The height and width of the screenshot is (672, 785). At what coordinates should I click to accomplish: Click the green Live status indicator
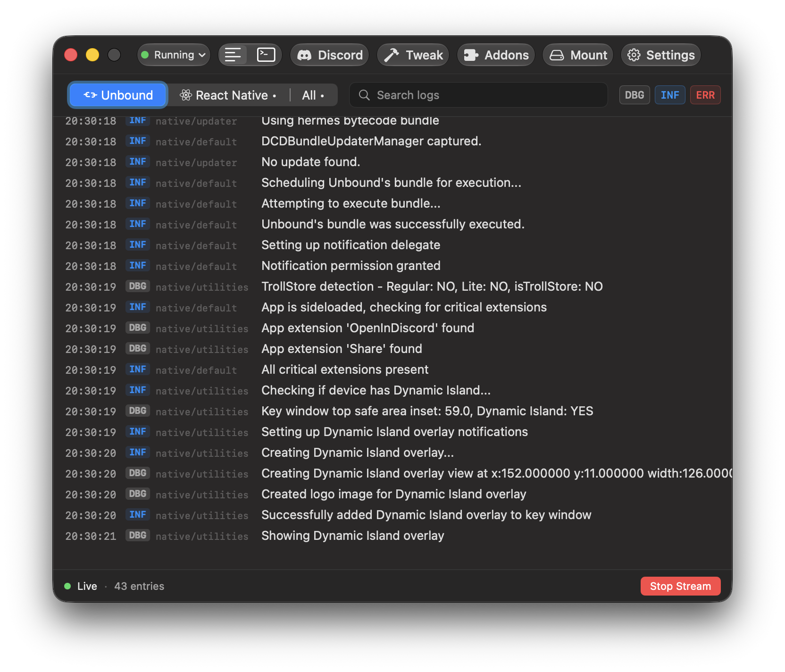coord(67,586)
